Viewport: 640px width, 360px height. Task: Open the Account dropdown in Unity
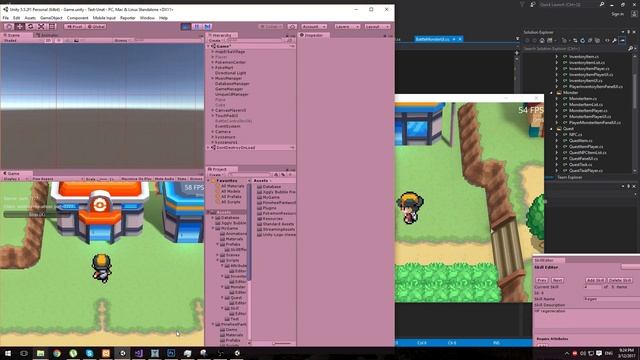point(314,27)
